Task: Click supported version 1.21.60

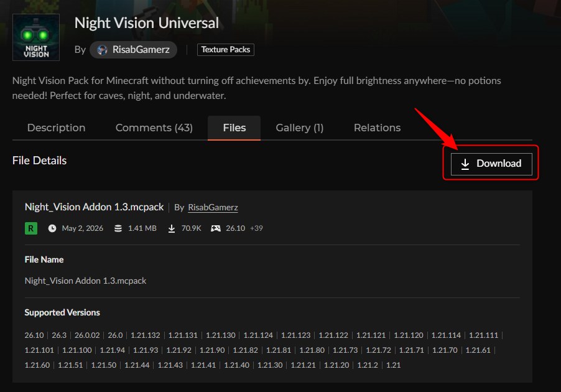Action: 37,365
